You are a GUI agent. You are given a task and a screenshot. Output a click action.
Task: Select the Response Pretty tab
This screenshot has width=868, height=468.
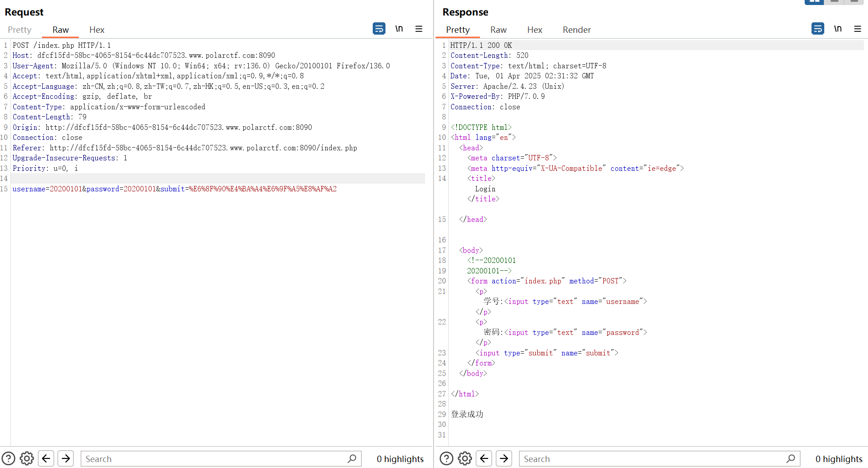pos(458,30)
